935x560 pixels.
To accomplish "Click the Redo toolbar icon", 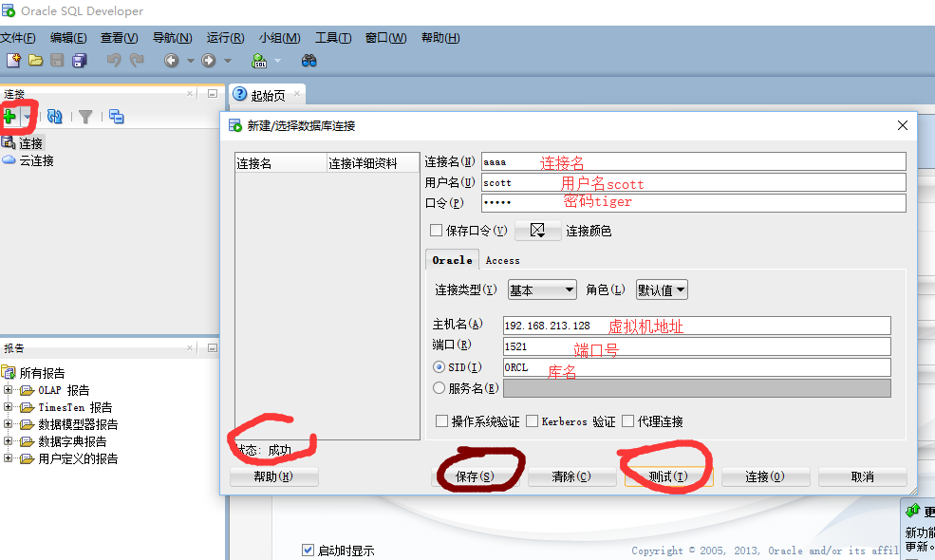I will [137, 60].
